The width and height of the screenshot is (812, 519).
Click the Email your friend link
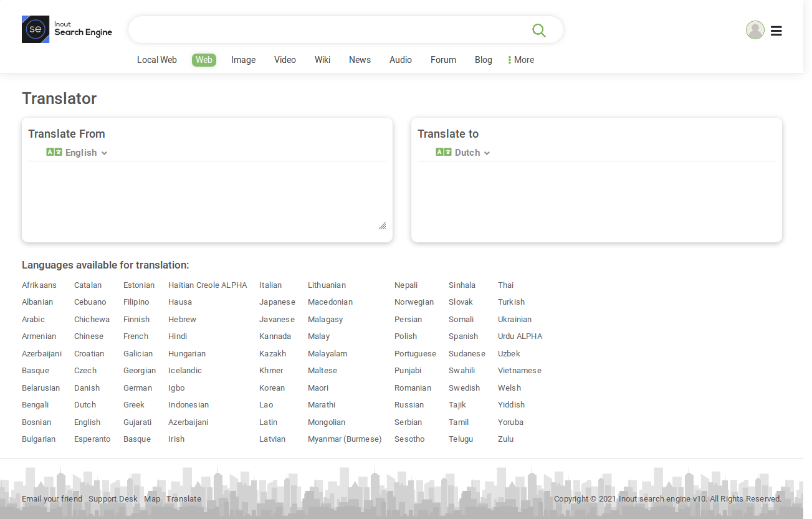click(x=52, y=498)
